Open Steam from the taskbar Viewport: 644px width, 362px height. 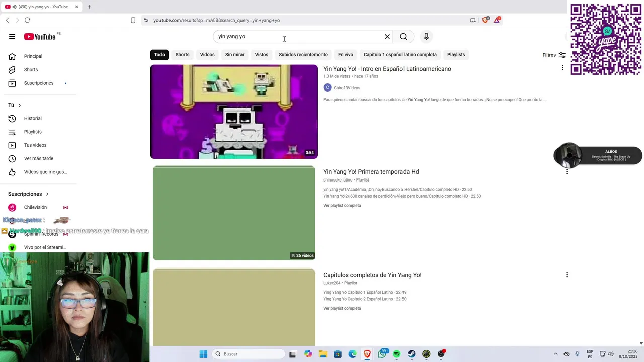tap(412, 354)
